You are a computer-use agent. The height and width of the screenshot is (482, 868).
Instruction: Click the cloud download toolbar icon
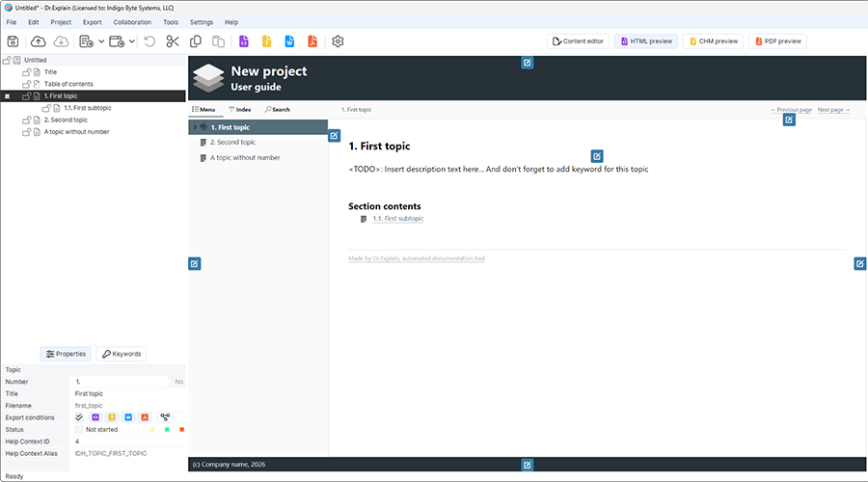(x=61, y=41)
